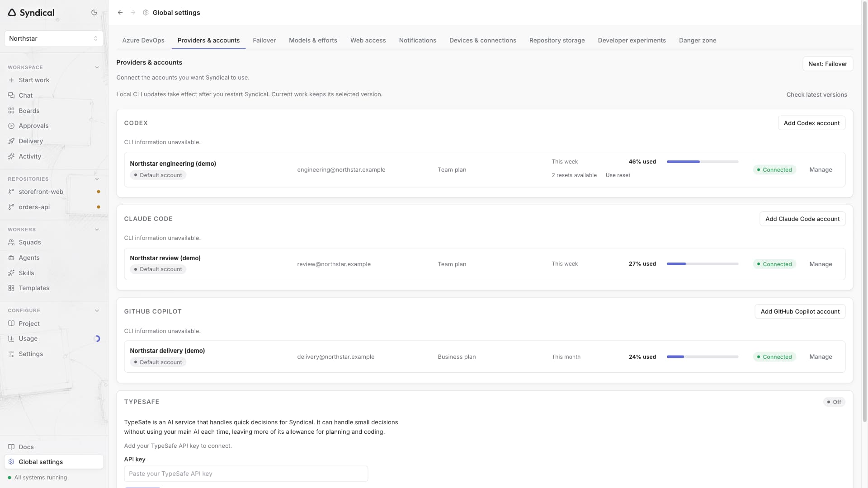This screenshot has width=868, height=488.
Task: Click the orders-api branch icon
Action: pyautogui.click(x=11, y=207)
